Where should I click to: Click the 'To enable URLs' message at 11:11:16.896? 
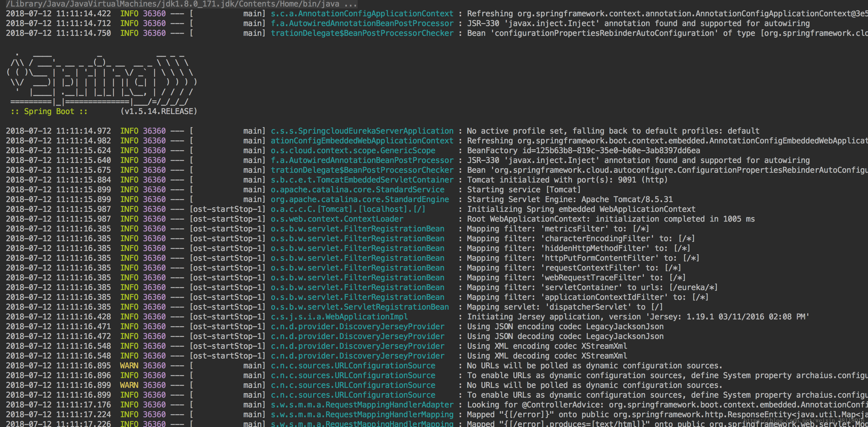pos(667,375)
